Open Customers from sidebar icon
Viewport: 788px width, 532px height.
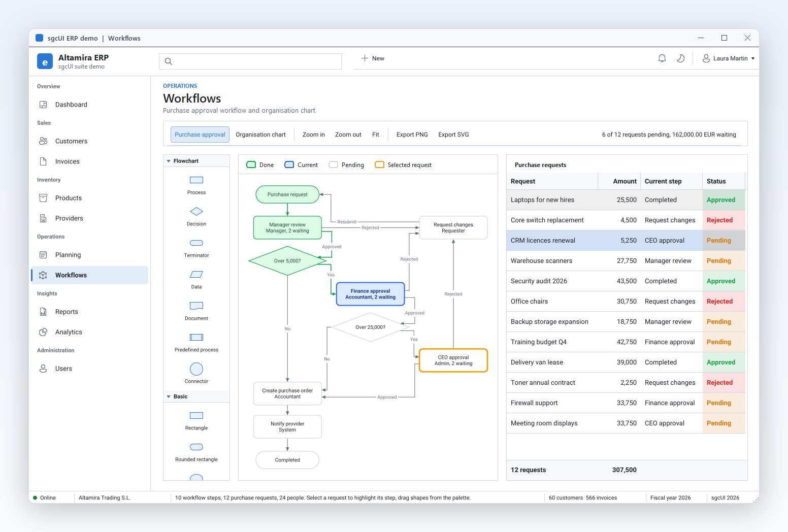coord(43,141)
